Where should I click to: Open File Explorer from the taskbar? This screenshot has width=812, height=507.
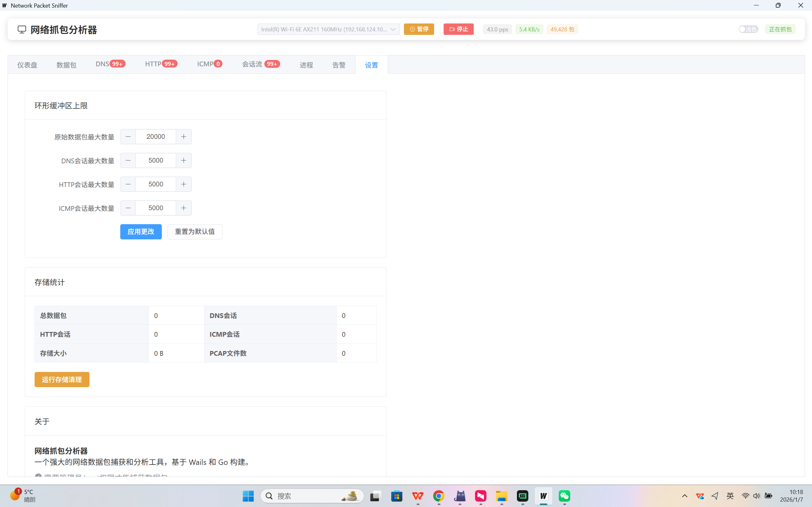502,496
